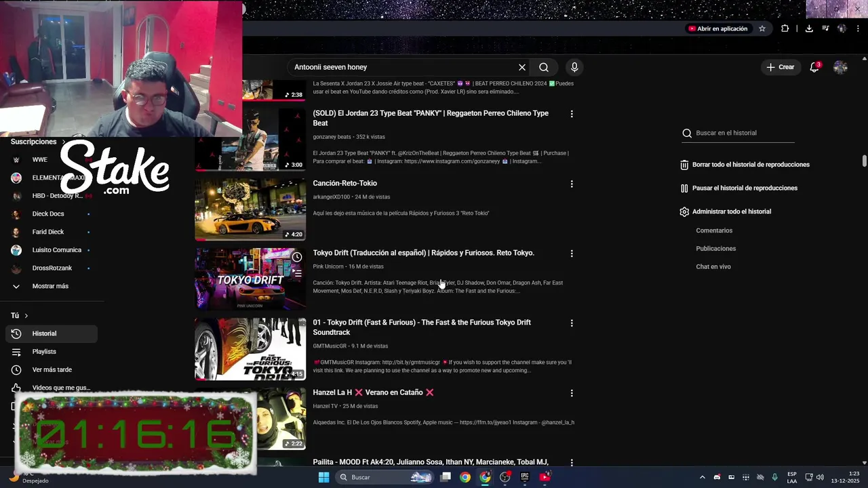The image size is (868, 488).
Task: Open the Windows Start button
Action: [323, 477]
